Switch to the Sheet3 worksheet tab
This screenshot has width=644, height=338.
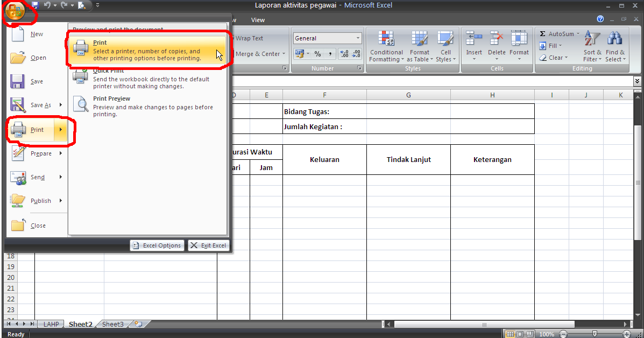112,324
